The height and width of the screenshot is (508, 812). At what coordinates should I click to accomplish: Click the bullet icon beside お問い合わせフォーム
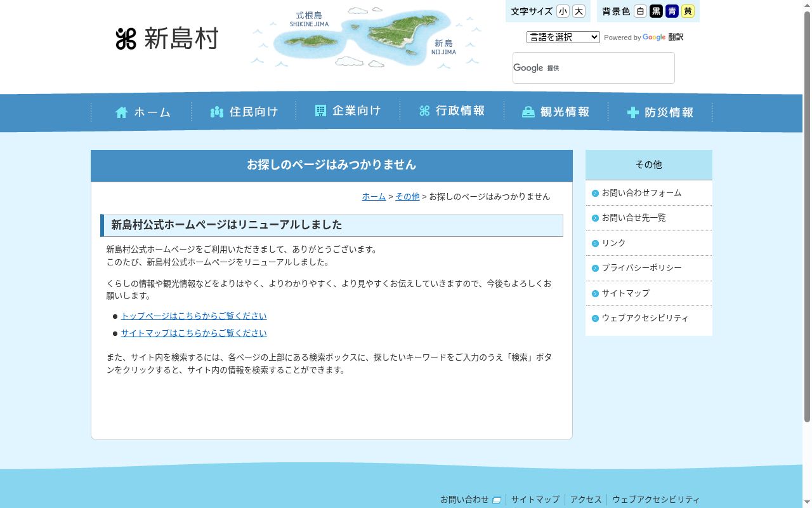[x=595, y=193]
